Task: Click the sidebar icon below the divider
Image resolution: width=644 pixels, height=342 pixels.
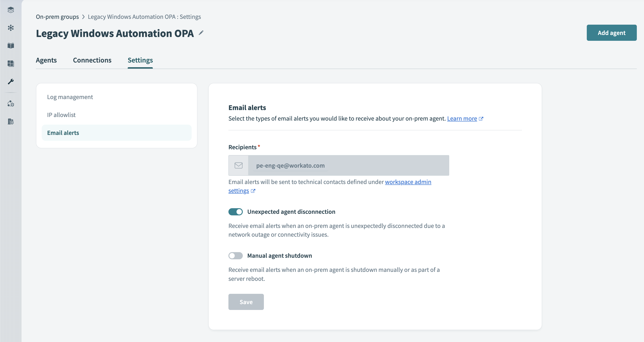Action: tap(11, 104)
